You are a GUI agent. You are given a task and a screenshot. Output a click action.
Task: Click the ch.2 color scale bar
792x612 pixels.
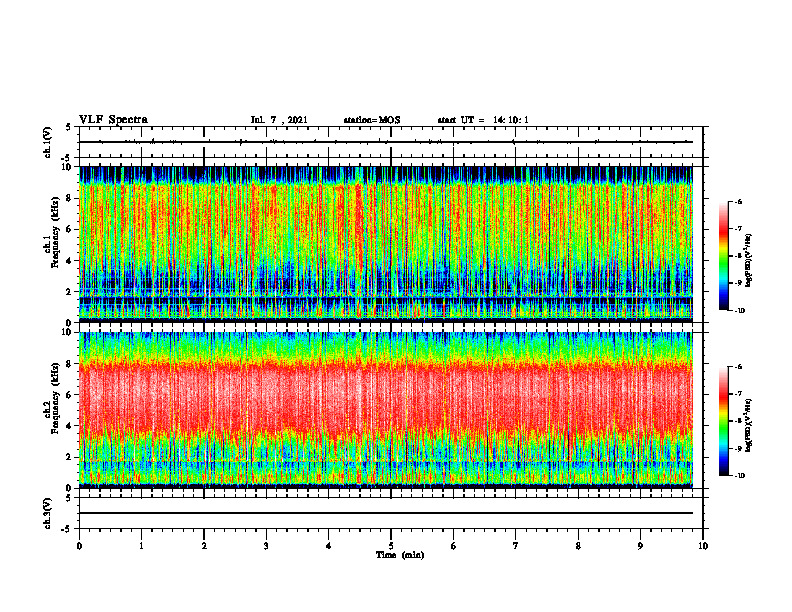[x=723, y=421]
